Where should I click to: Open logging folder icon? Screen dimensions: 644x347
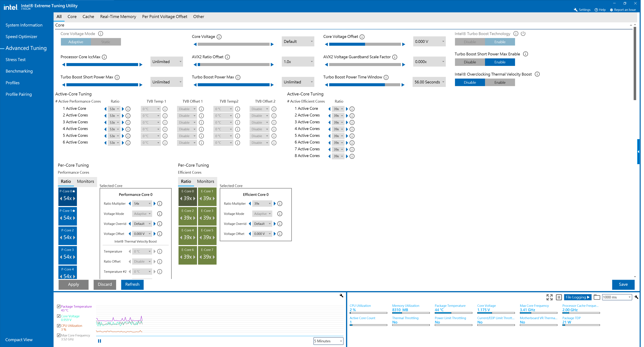click(x=597, y=297)
